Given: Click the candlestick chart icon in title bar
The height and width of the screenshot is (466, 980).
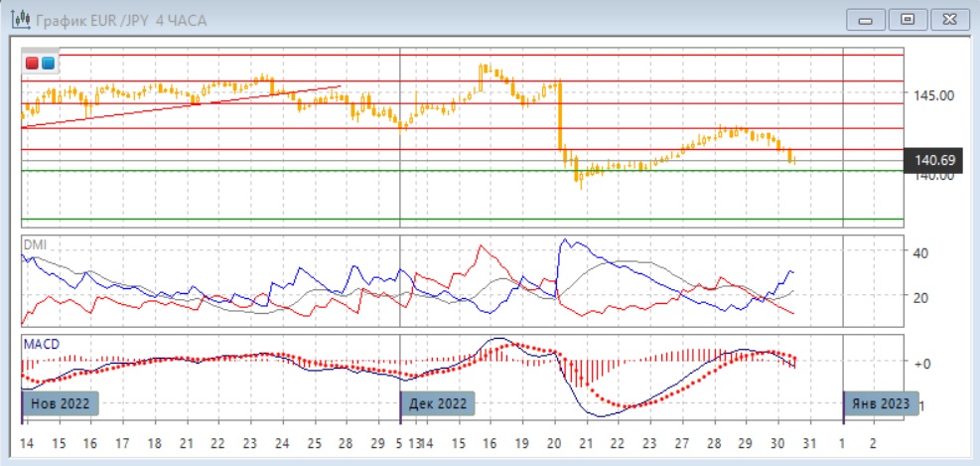Looking at the screenshot, I should click(x=18, y=19).
